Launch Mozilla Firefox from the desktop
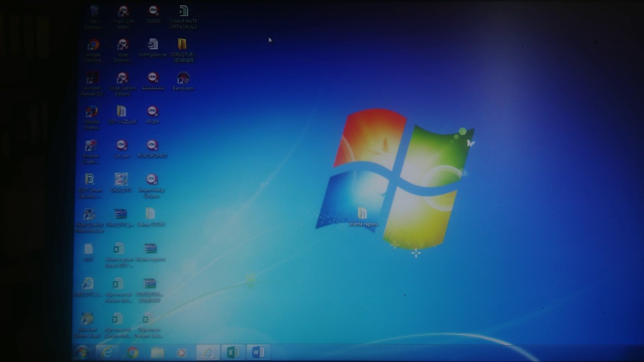644x362 pixels. tap(92, 118)
